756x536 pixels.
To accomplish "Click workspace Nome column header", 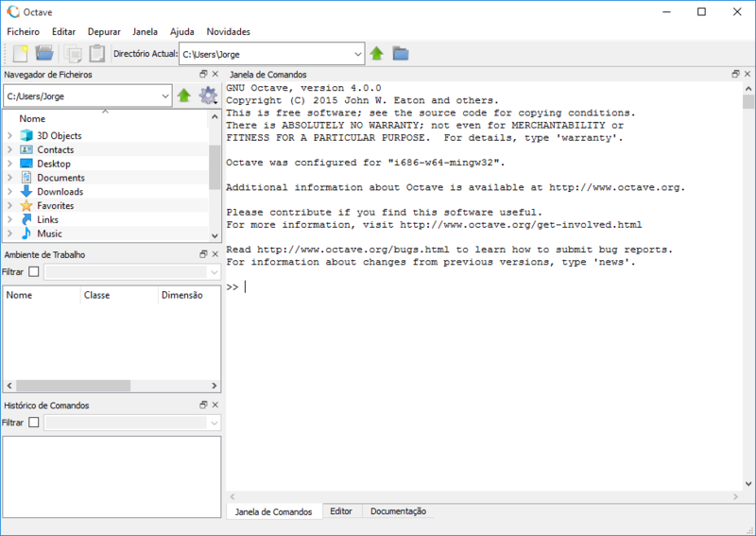I will coord(42,295).
